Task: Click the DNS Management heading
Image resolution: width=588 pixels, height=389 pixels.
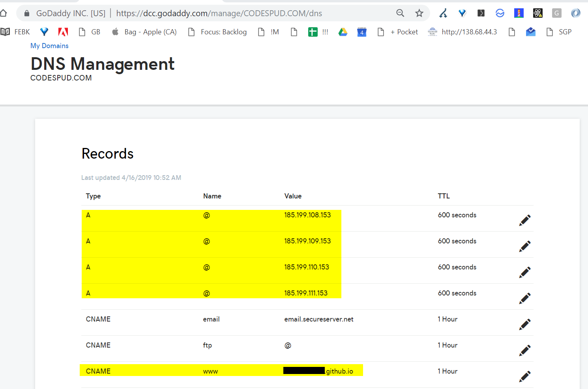Action: (x=103, y=64)
